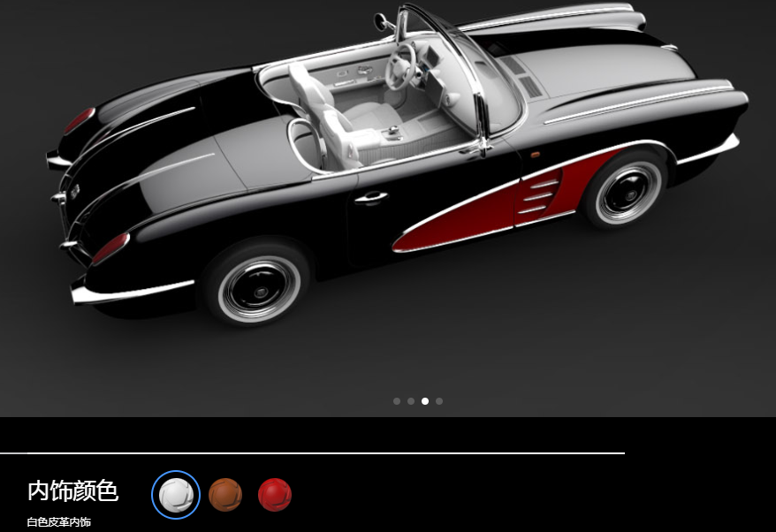Go to the first carousel dot
This screenshot has width=776, height=532.
point(397,401)
